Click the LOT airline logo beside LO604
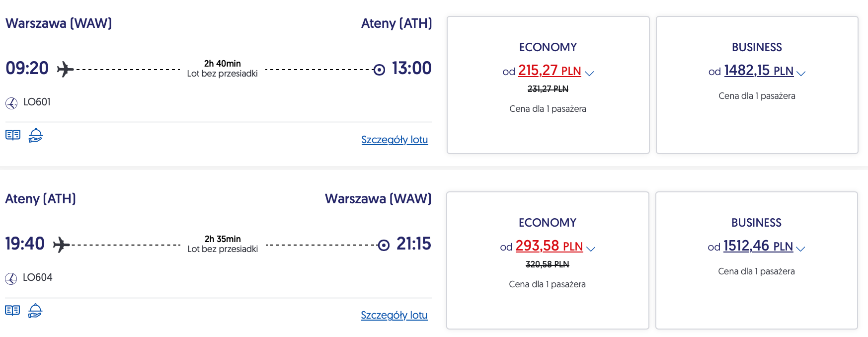The image size is (868, 337). [x=11, y=278]
